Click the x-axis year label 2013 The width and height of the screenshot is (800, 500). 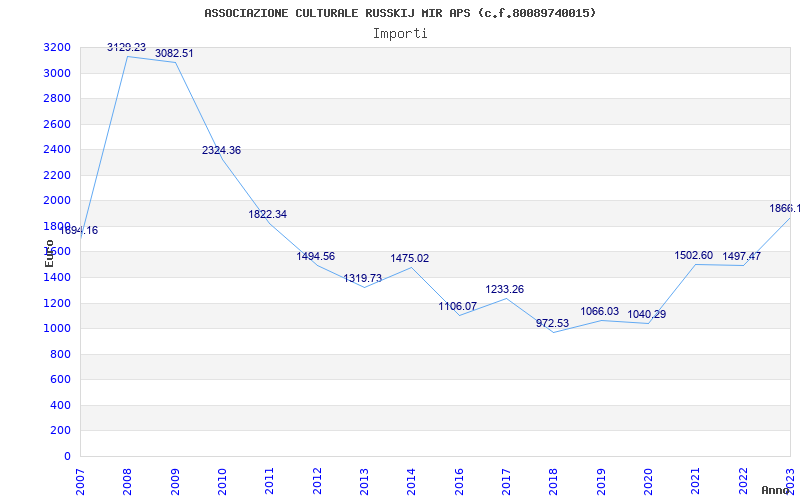coord(364,482)
